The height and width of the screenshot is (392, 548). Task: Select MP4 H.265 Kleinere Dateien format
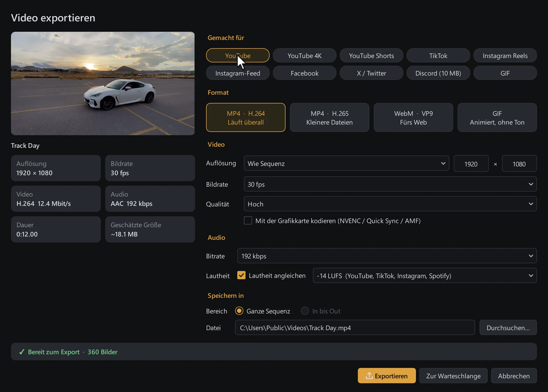pos(330,117)
